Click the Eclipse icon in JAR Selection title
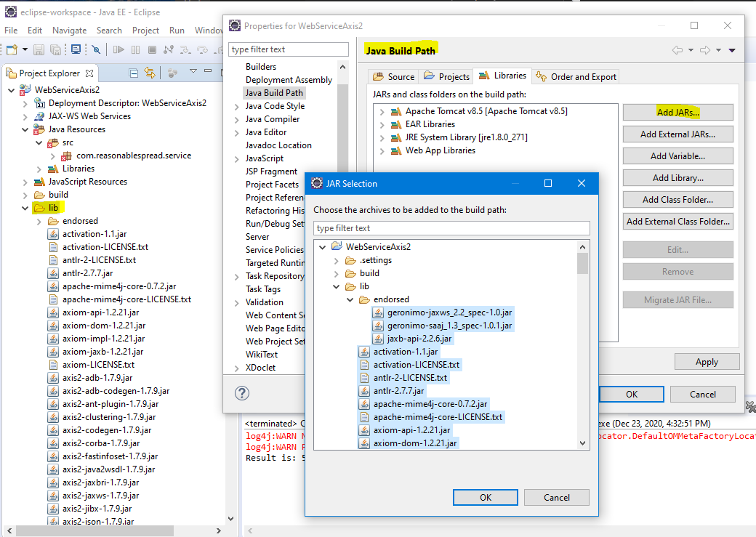 tap(317, 183)
